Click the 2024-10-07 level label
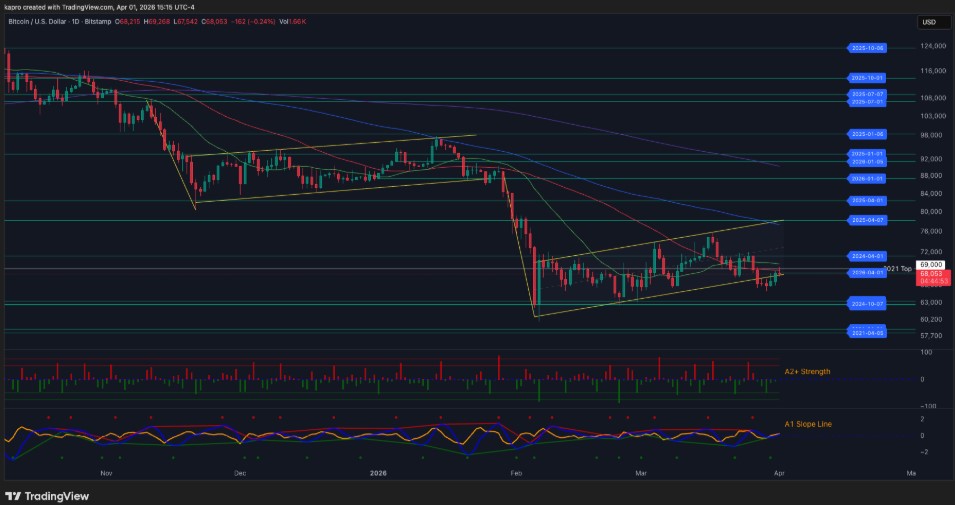The image size is (955, 505). coord(867,303)
